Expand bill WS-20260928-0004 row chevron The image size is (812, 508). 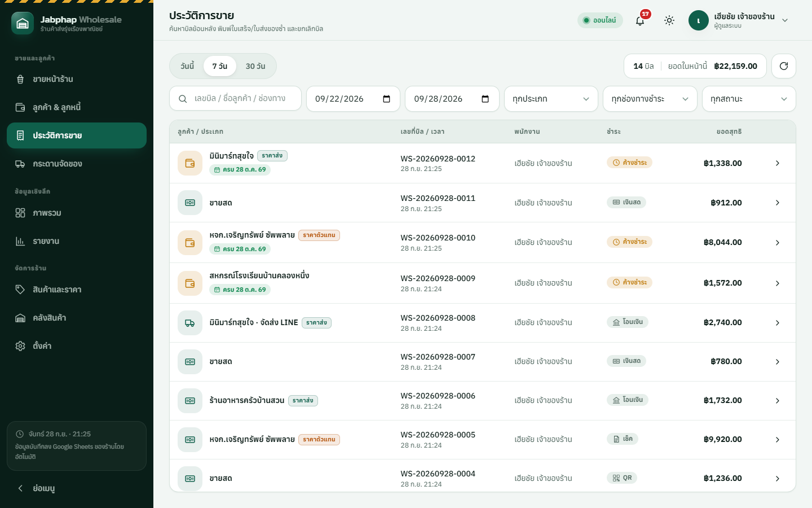(778, 479)
